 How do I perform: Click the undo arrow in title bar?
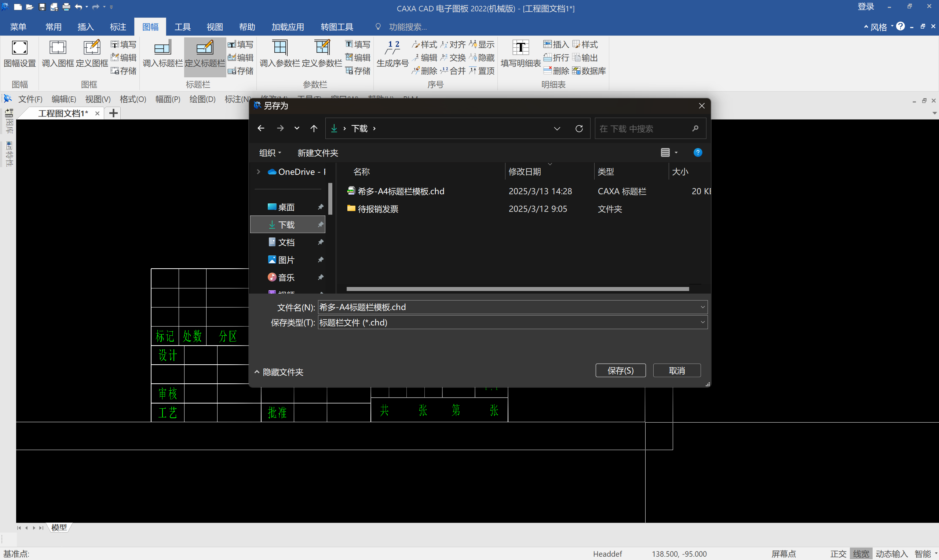[78, 7]
